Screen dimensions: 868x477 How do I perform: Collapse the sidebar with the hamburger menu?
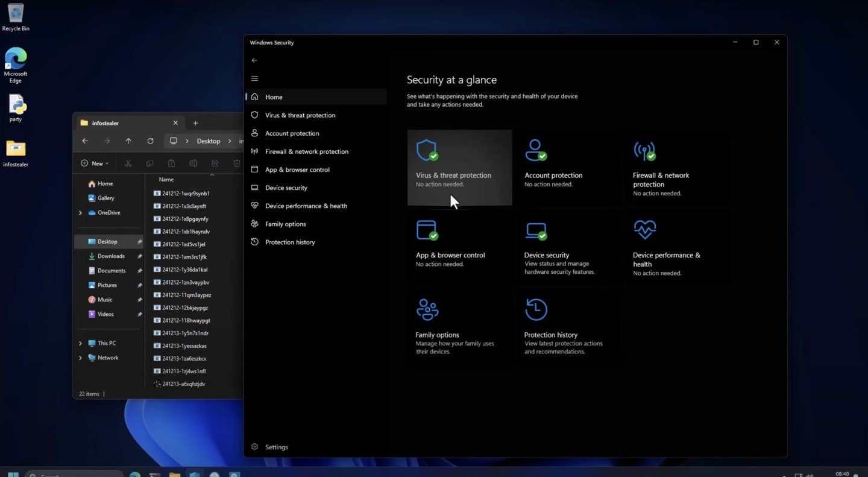coord(254,78)
